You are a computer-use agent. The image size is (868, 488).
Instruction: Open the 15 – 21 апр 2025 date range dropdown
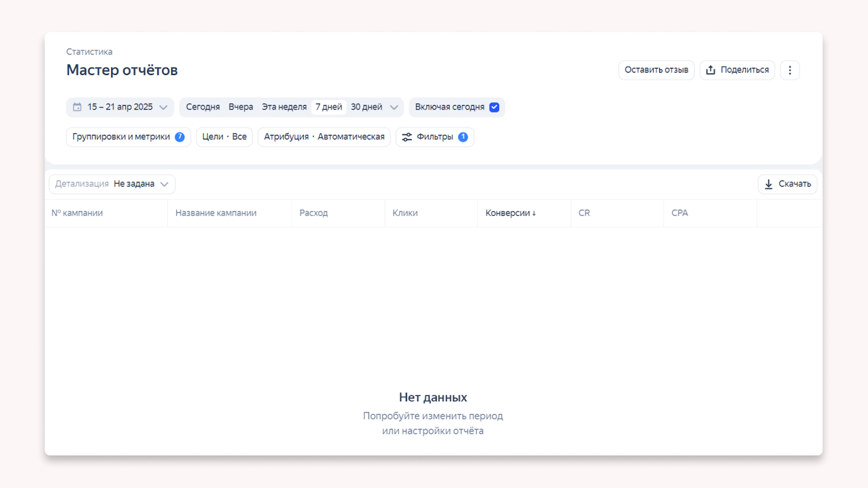pos(120,107)
